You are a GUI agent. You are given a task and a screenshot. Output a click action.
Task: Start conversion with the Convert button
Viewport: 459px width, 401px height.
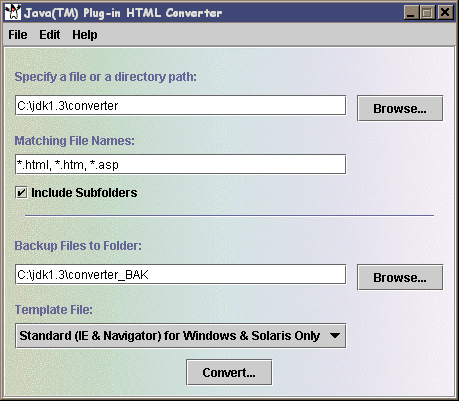click(229, 372)
